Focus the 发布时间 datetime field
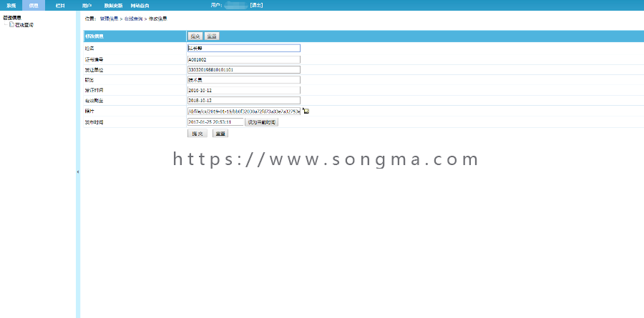This screenshot has width=644, height=318. click(x=215, y=122)
